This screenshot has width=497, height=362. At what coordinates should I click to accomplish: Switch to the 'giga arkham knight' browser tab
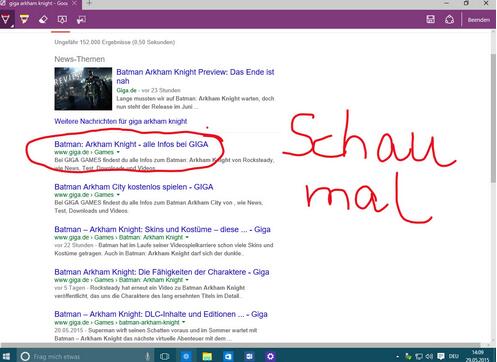38,3
